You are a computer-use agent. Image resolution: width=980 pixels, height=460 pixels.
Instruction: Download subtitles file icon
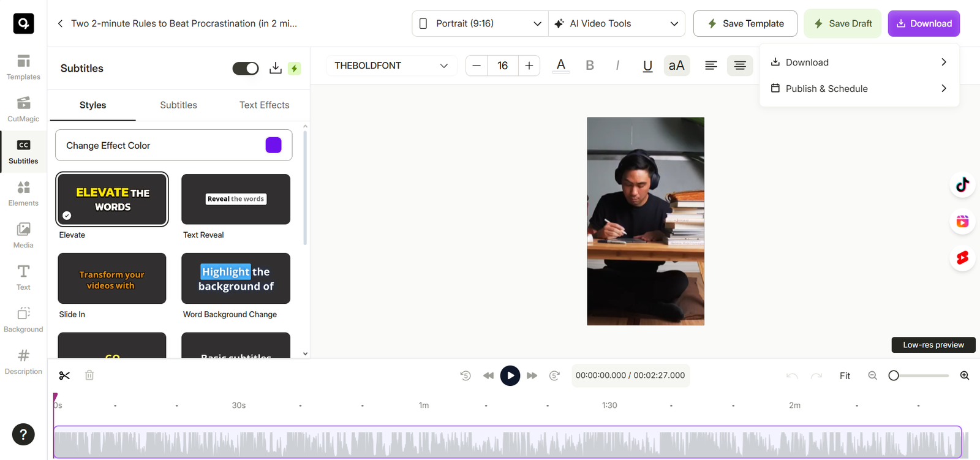pyautogui.click(x=276, y=68)
